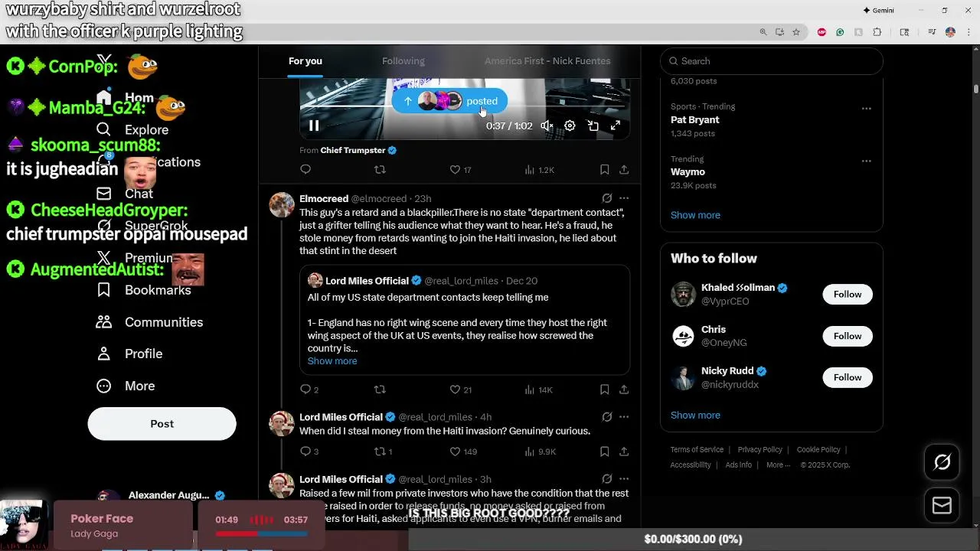980x551 pixels.
Task: Reply to Elmocreed's post with 2 replies
Action: 309,390
